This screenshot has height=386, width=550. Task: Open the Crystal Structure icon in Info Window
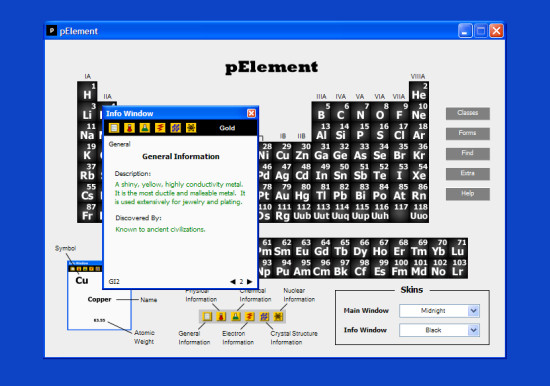(176, 128)
